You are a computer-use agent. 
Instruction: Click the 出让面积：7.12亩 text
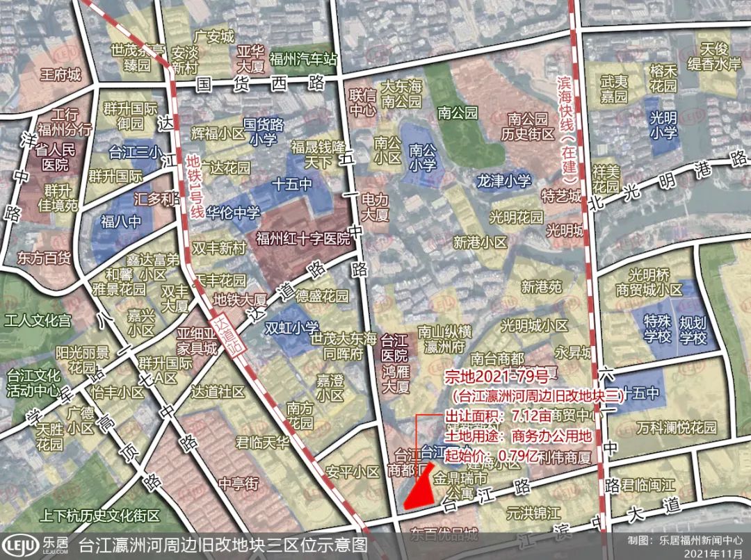[497, 415]
